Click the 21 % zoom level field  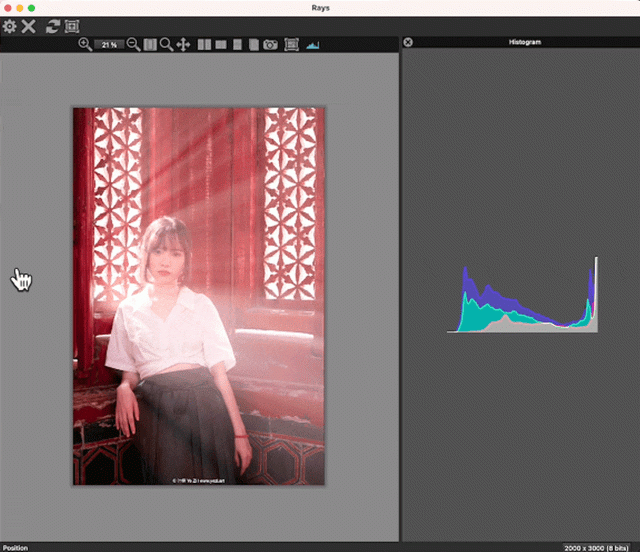[x=109, y=45]
